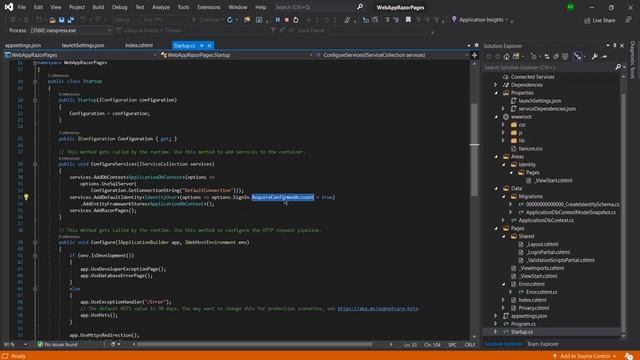Collapse the Properties folder node
This screenshot has width=640, height=360.
(496, 93)
